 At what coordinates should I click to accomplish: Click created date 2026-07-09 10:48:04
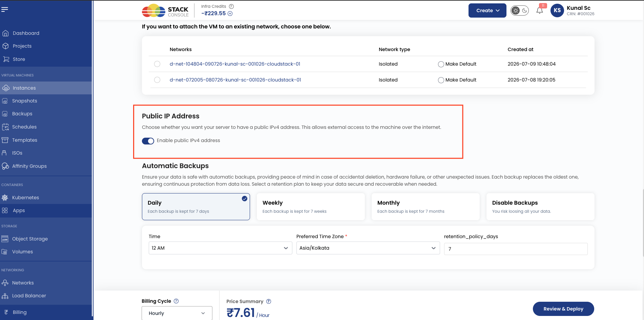(x=532, y=64)
